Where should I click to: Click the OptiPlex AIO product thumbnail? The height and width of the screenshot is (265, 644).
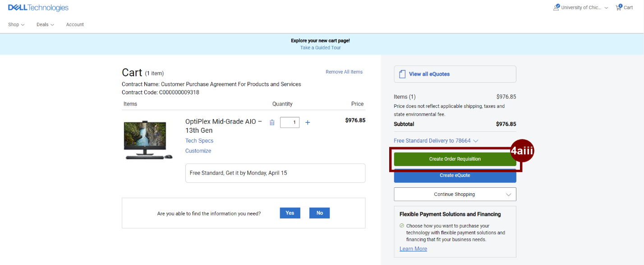point(148,139)
